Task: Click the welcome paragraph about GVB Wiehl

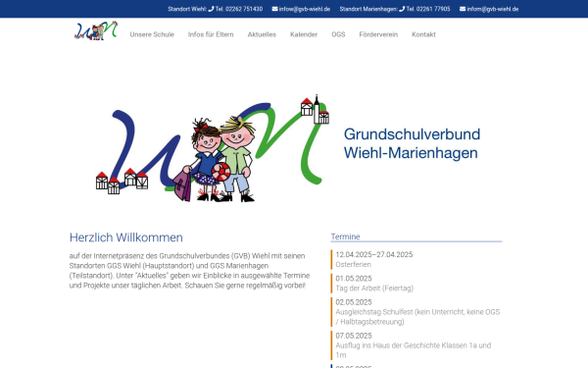Action: tap(189, 271)
